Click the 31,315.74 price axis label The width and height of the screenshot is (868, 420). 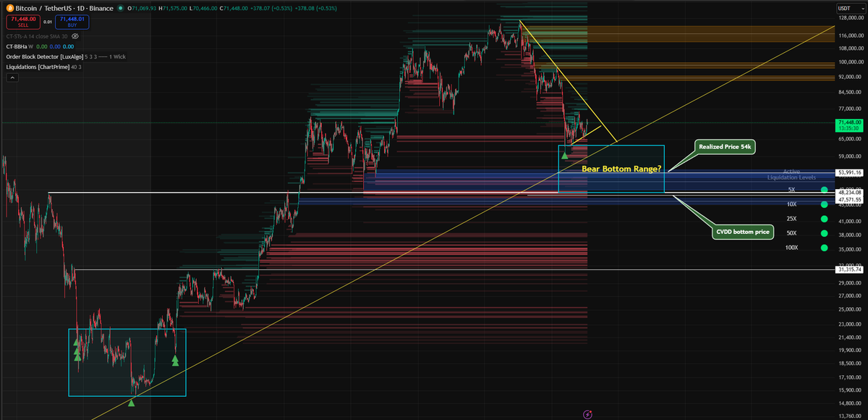click(849, 269)
